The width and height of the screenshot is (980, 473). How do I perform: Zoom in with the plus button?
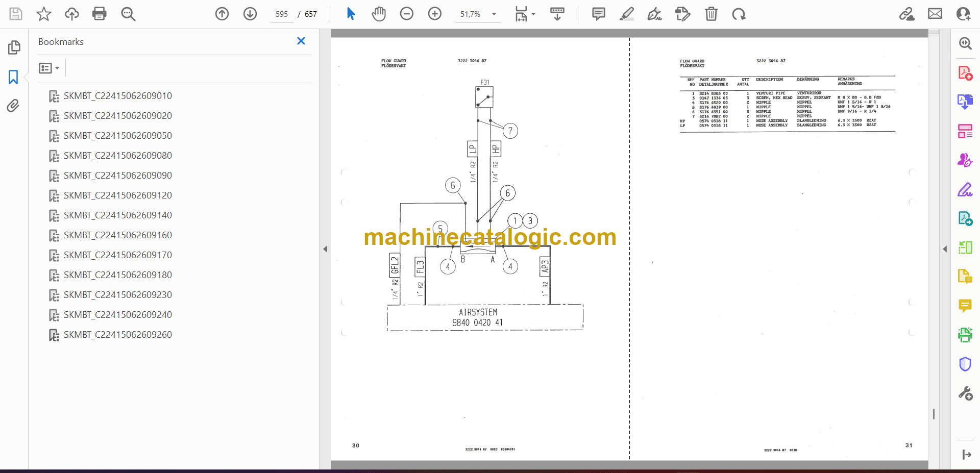[x=435, y=14]
